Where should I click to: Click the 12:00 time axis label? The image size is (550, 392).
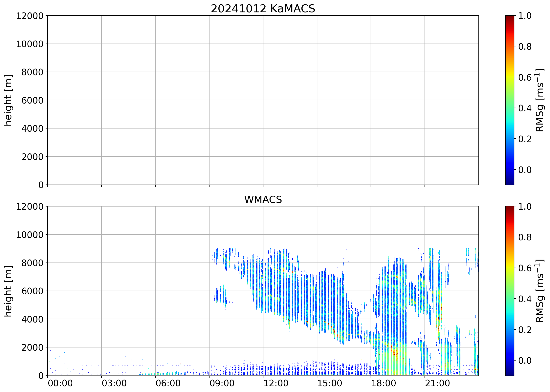(x=276, y=383)
